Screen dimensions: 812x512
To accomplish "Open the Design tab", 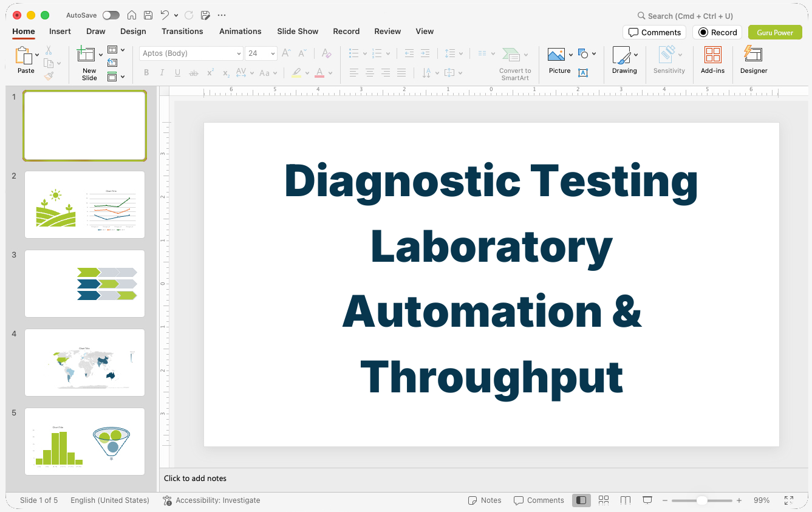I will [x=133, y=31].
